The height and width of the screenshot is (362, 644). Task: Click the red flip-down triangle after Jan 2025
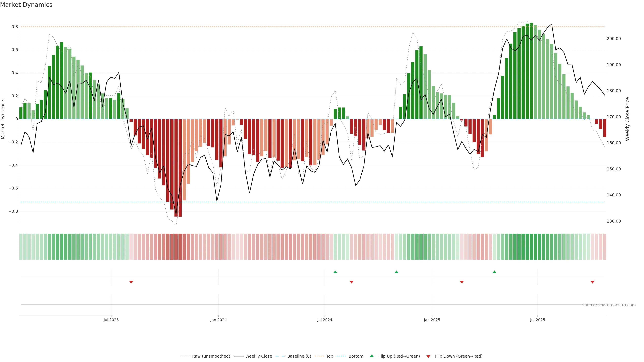(462, 282)
